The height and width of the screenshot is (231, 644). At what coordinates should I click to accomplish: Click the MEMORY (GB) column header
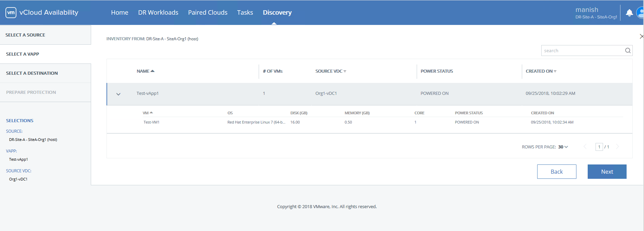pyautogui.click(x=357, y=113)
